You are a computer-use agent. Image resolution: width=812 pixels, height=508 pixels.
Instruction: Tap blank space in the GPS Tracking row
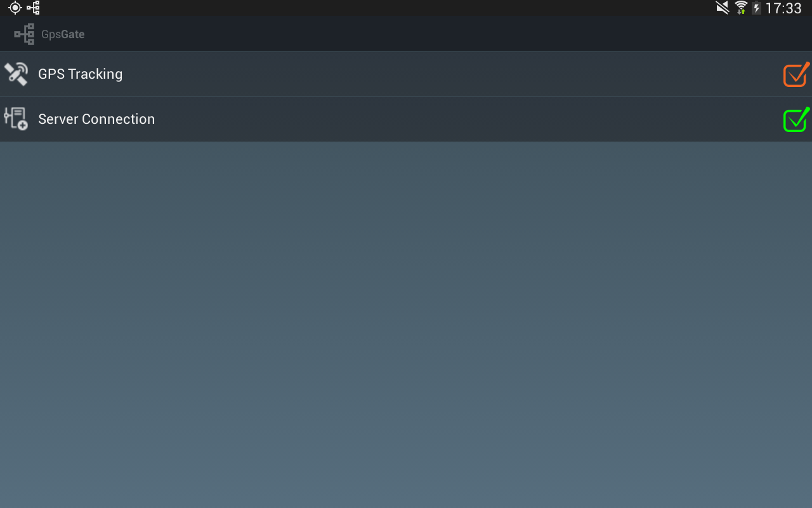pos(444,74)
